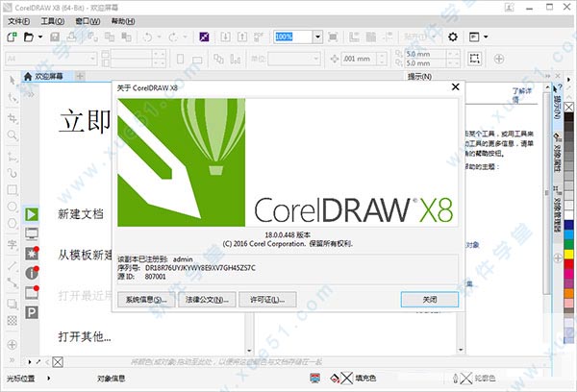
Task: Click the New document icon in toolbar
Action: 12,37
